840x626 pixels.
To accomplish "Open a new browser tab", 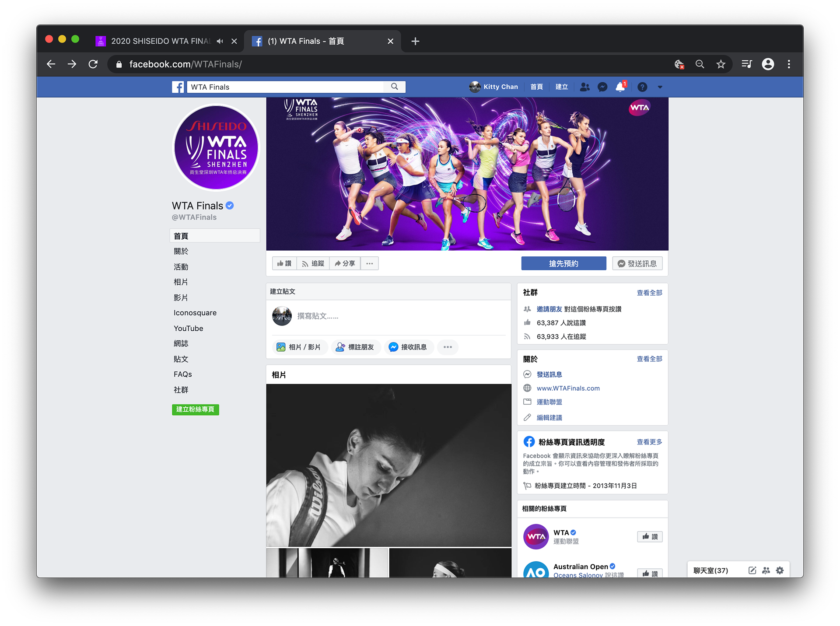I will (415, 41).
